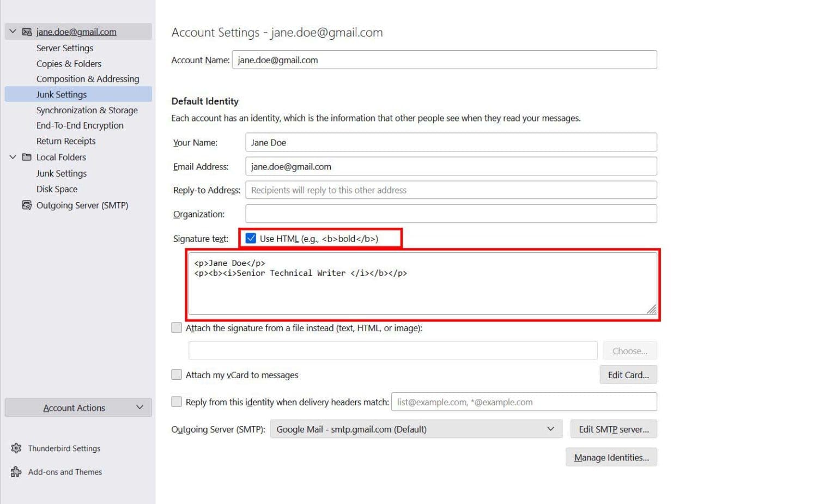Collapse the Local Folders tree item
This screenshot has width=837, height=504.
pos(12,157)
